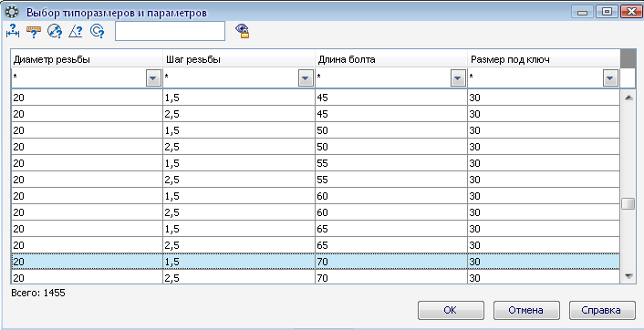Click the Всего: 1455 total count
Viewport: 644px width, 330px height.
38,293
